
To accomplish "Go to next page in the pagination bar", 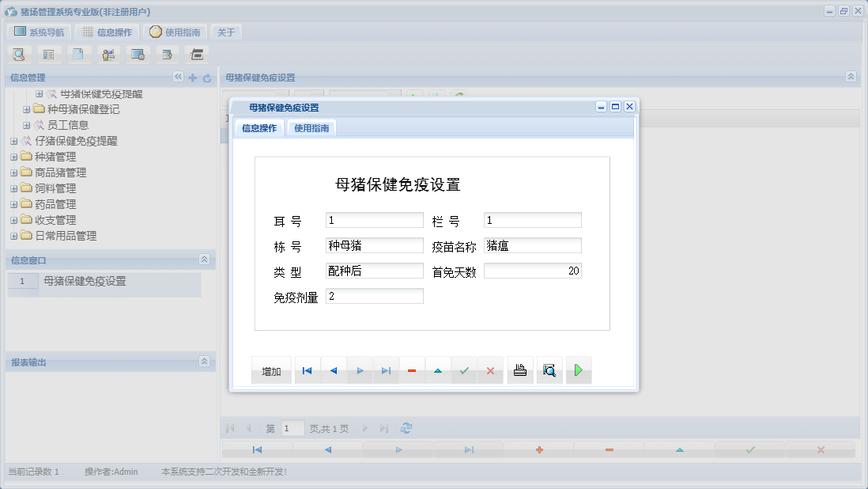I will click(364, 428).
